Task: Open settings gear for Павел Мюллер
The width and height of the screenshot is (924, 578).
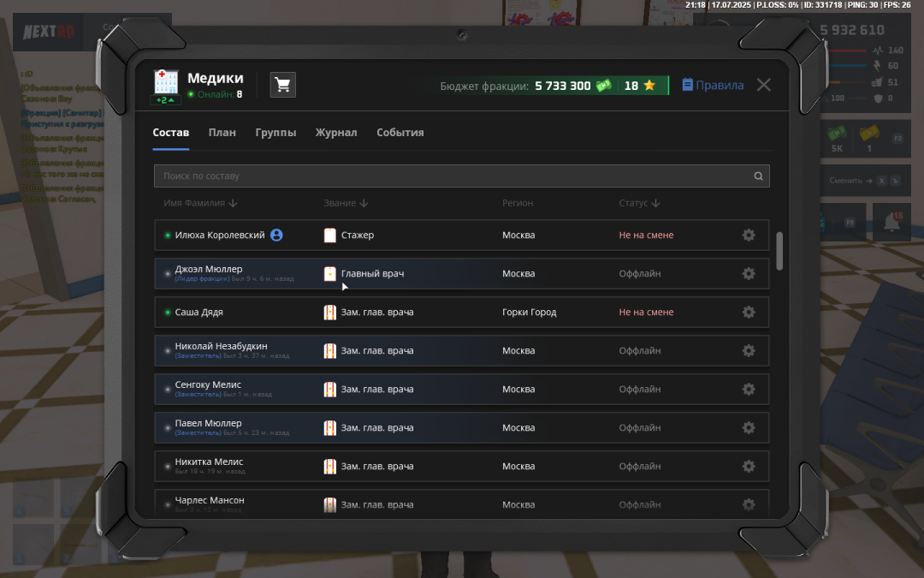Action: tap(749, 427)
